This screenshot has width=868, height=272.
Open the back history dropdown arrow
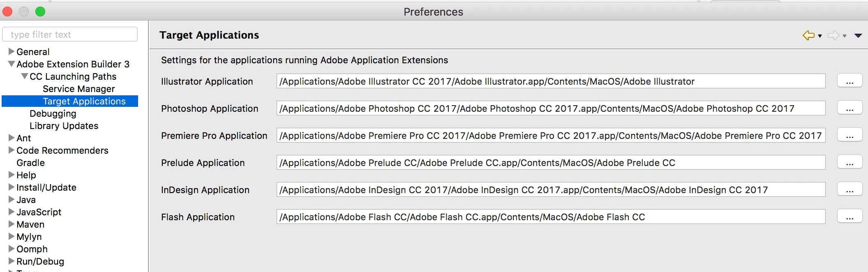coord(820,36)
